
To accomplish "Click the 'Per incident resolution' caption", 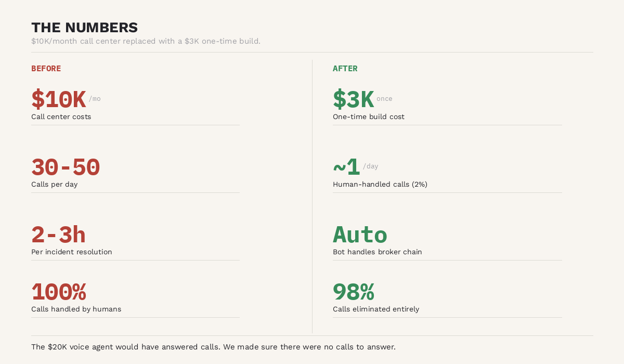I will [71, 252].
